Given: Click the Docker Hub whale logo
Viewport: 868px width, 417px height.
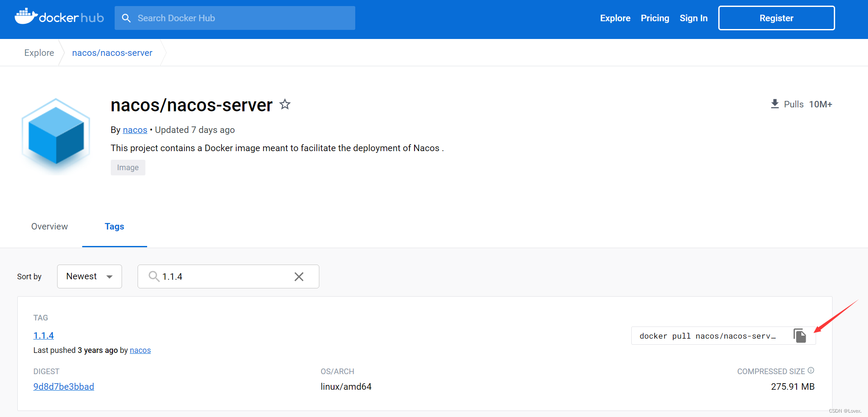Looking at the screenshot, I should [59, 17].
